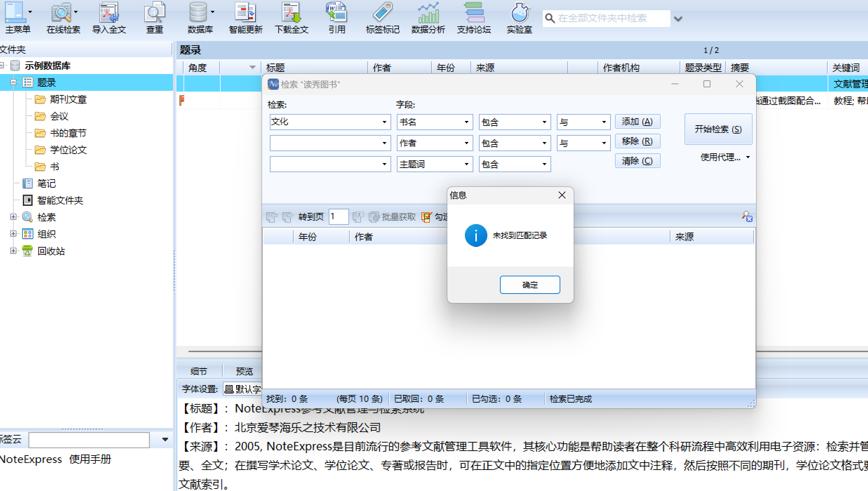This screenshot has width=868, height=491.
Task: Open the 支持论坛 support forum icon
Action: [x=474, y=12]
